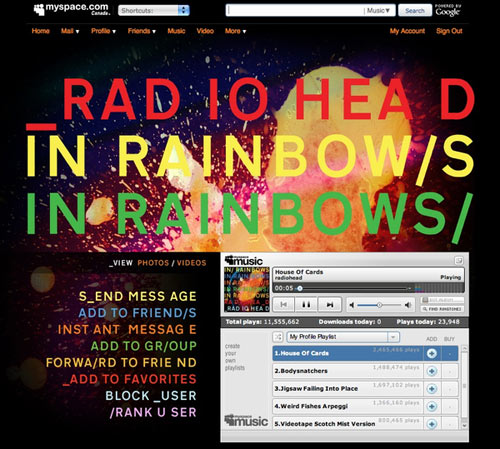Select track 2.Bodysnatchers
Screen dimensions: 500x449
[x=348, y=371]
